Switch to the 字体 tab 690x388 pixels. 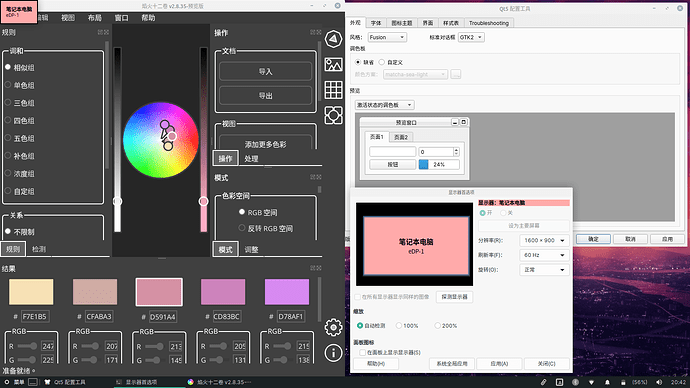(376, 23)
